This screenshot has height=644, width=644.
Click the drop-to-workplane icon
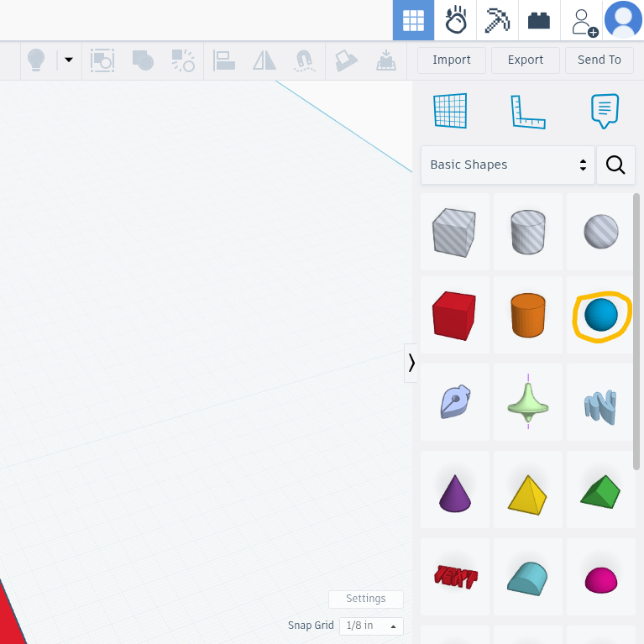(386, 60)
